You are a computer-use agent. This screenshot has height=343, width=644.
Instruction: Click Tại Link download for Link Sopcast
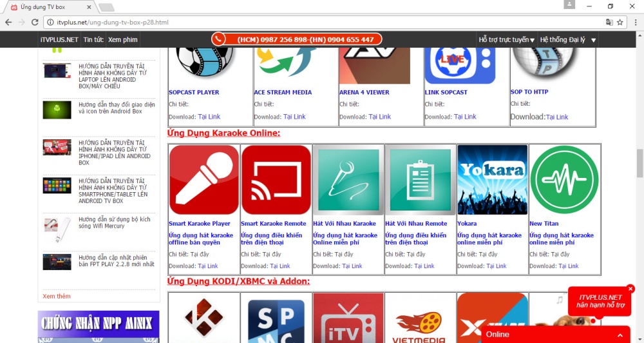(x=465, y=117)
